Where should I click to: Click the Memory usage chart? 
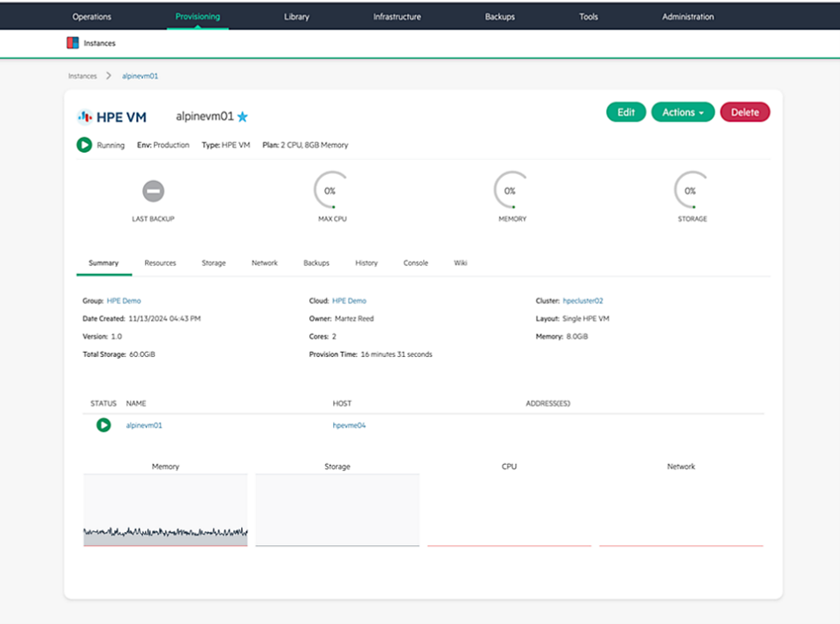165,510
